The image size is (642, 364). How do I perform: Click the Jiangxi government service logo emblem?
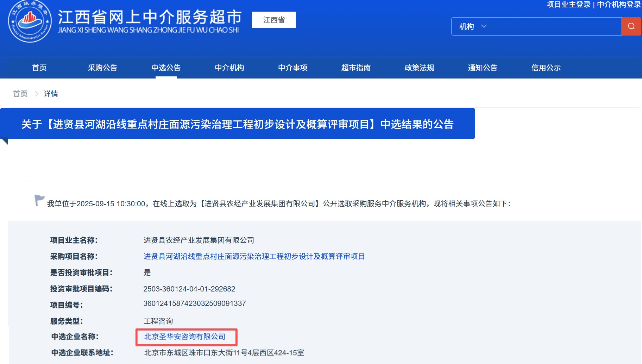[30, 21]
